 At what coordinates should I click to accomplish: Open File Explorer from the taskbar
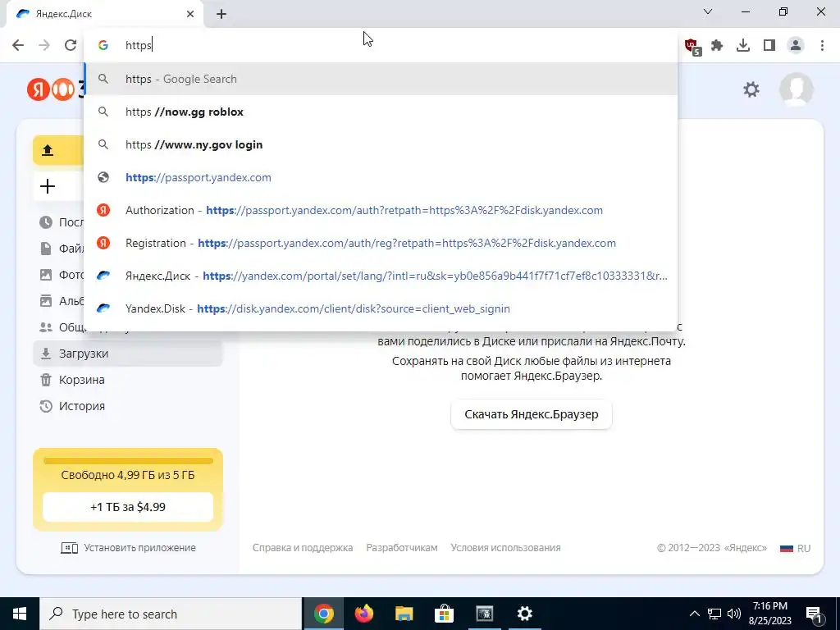click(x=404, y=614)
